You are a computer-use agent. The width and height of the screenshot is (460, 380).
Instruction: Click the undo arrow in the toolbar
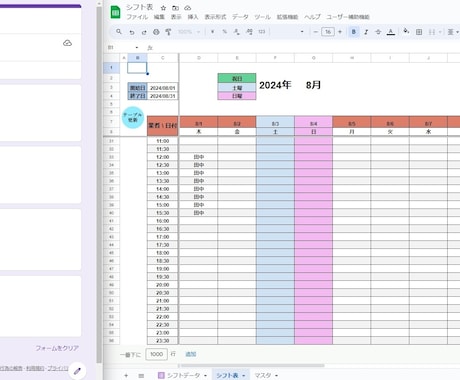(132, 32)
